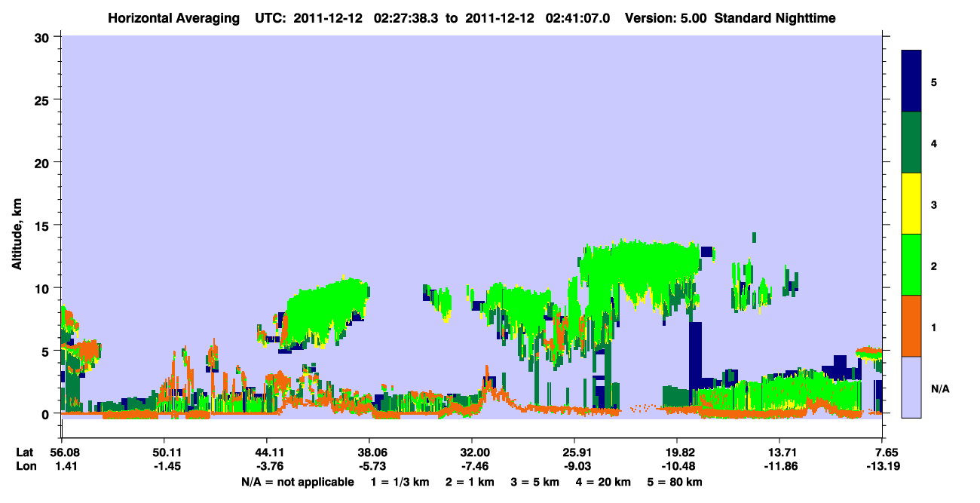Click the yellow legend swatch labeled 3

tap(911, 204)
